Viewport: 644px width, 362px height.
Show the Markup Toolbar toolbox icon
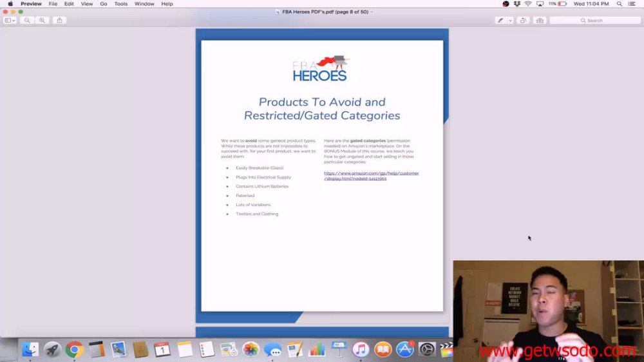click(x=540, y=20)
